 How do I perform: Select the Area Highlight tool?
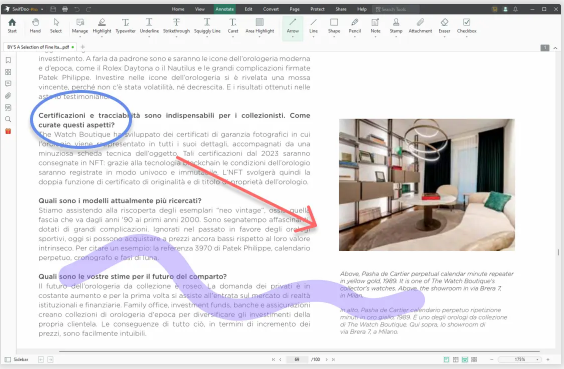coord(260,26)
